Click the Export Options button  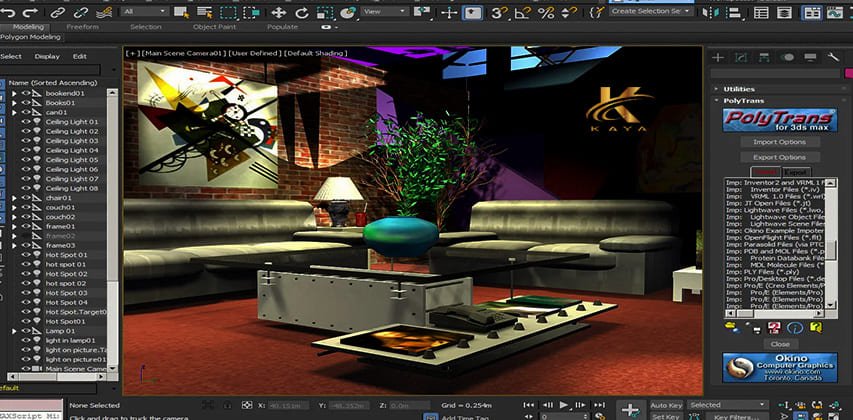[x=780, y=157]
